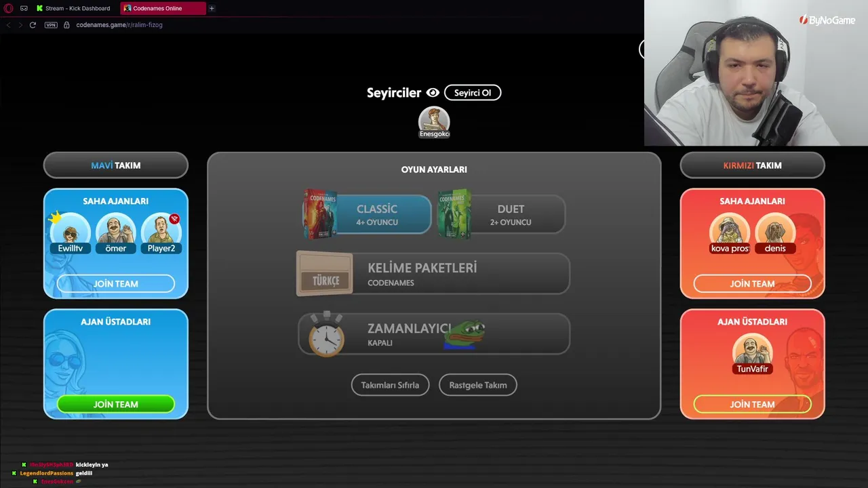Click the Oyun Ayarları heading
Screen dimensions: 868x488
pos(434,169)
